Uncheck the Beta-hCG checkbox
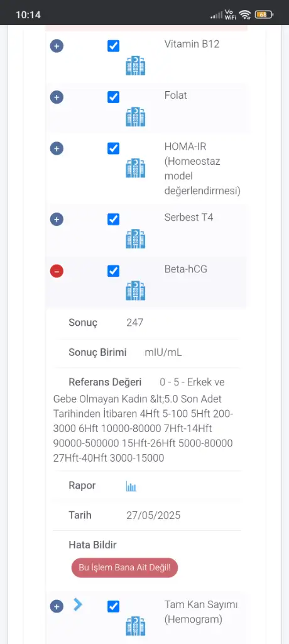 pos(113,271)
